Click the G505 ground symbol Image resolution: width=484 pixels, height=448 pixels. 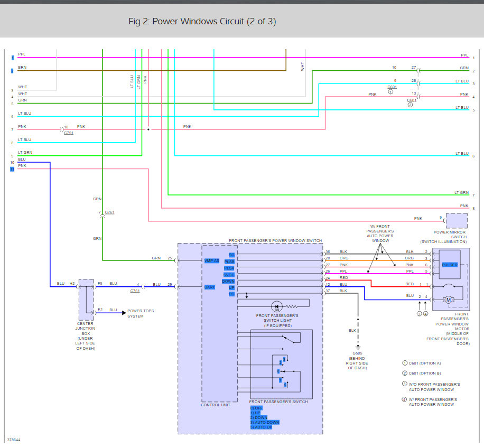pyautogui.click(x=358, y=348)
